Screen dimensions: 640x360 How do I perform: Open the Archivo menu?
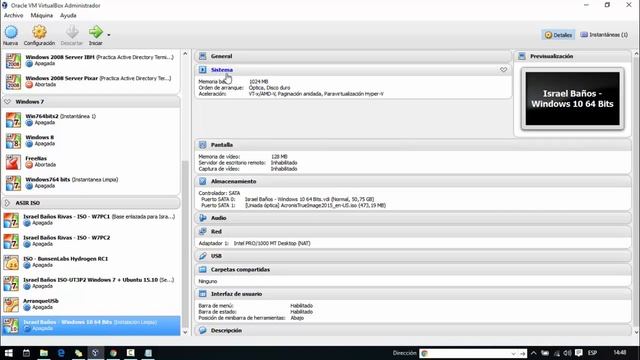(13, 15)
